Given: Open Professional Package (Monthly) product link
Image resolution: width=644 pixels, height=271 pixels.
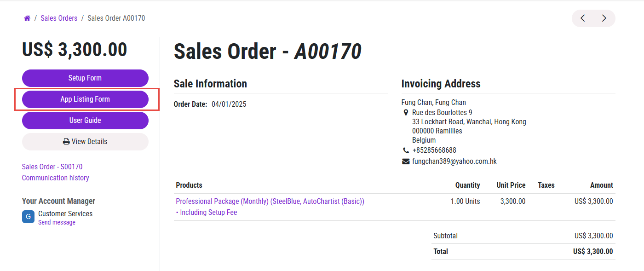Looking at the screenshot, I should click(270, 202).
